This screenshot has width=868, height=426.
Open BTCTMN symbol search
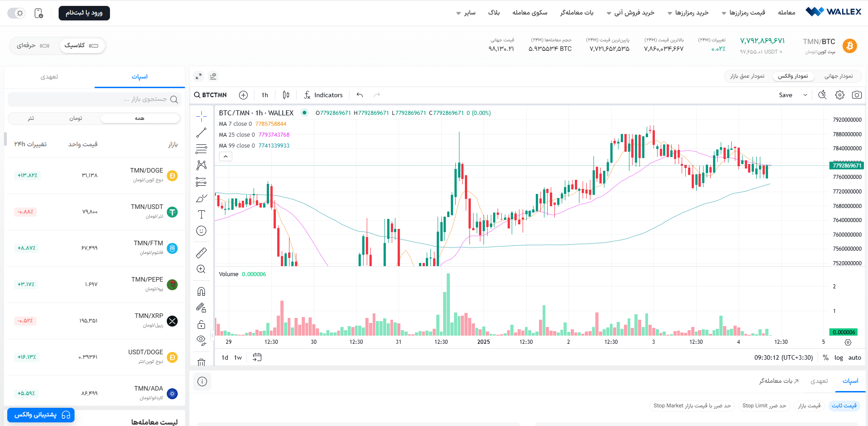click(x=210, y=95)
